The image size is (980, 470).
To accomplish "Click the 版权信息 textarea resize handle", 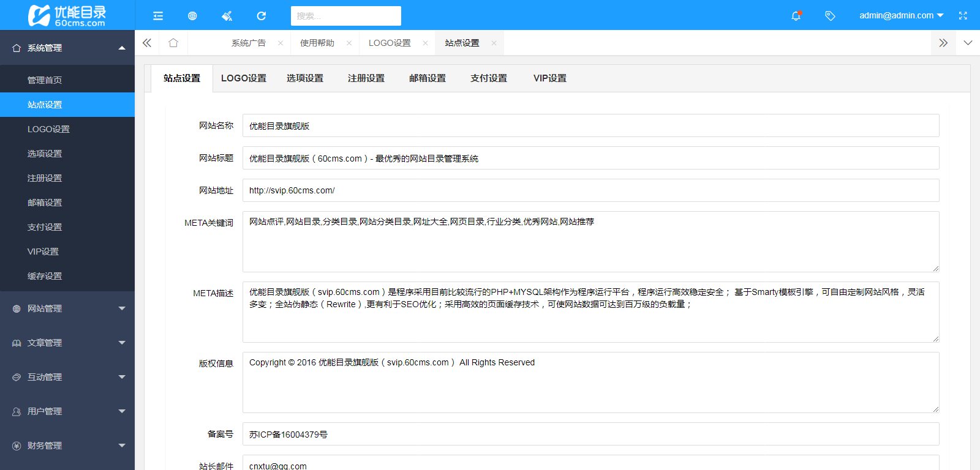I will point(936,409).
